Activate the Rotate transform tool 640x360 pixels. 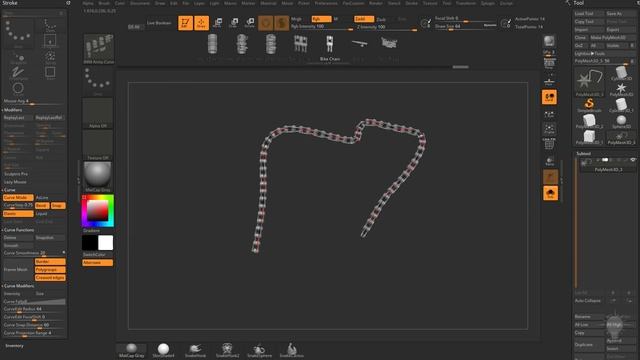250,22
